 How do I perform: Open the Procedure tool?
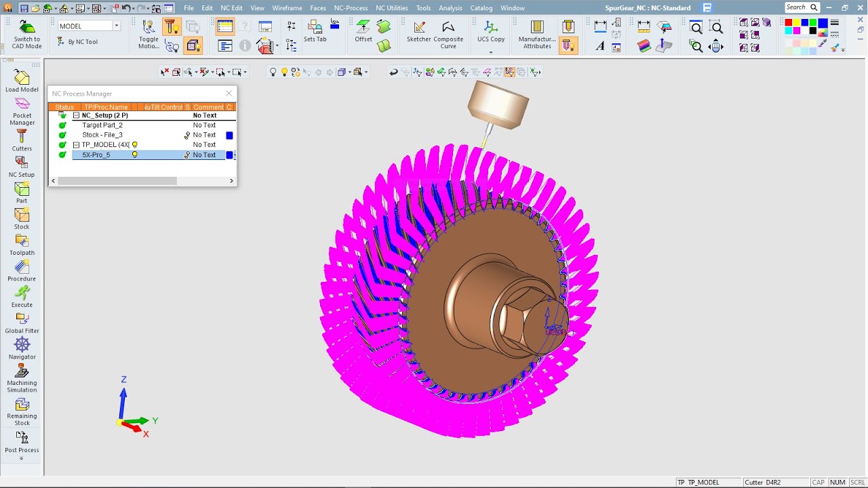22,267
